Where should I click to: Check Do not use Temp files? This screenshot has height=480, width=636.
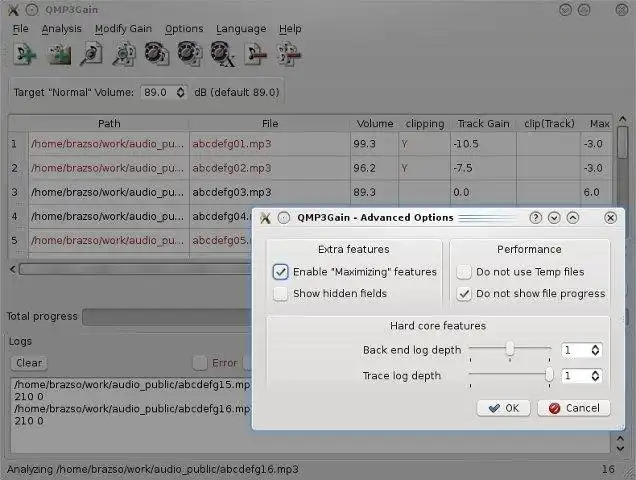coord(464,272)
